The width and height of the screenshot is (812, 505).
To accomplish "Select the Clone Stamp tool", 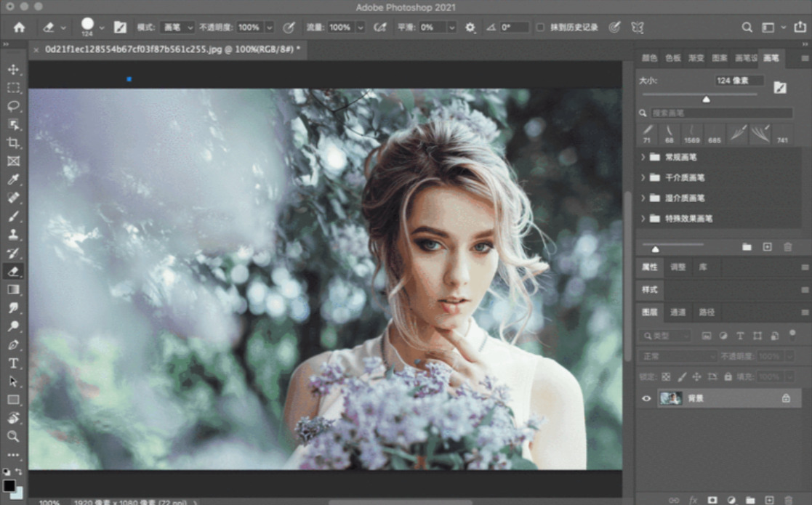I will point(13,235).
